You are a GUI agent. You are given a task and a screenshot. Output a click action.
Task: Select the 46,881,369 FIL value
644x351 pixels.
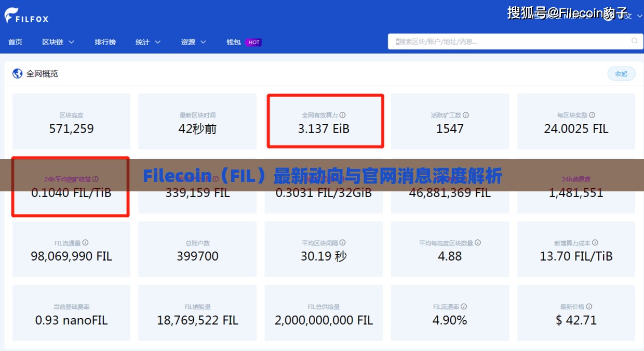[450, 193]
